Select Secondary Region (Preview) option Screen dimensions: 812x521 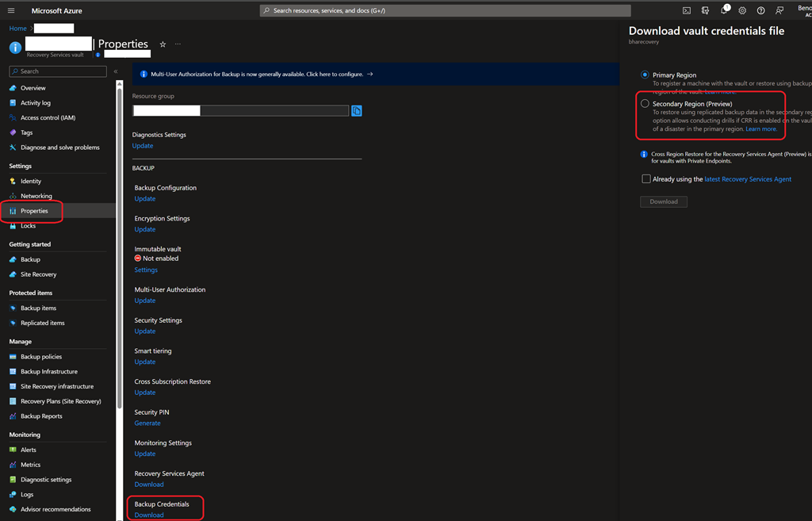[645, 104]
